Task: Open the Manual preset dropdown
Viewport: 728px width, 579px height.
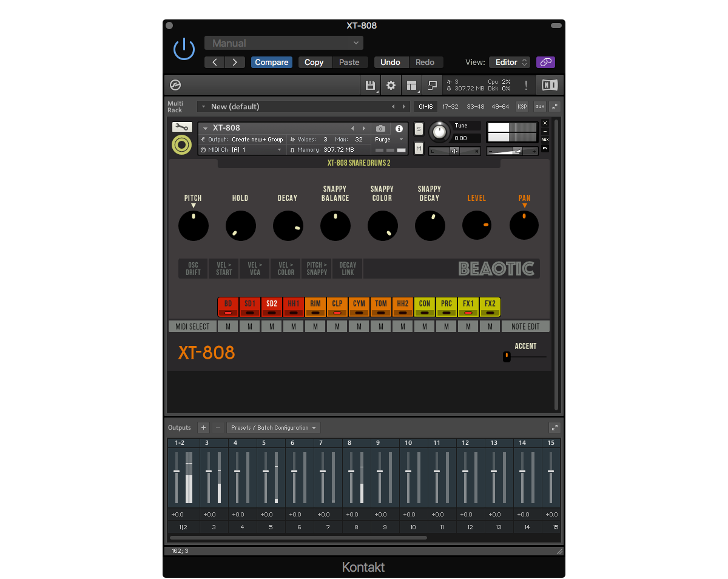Action: (x=284, y=43)
